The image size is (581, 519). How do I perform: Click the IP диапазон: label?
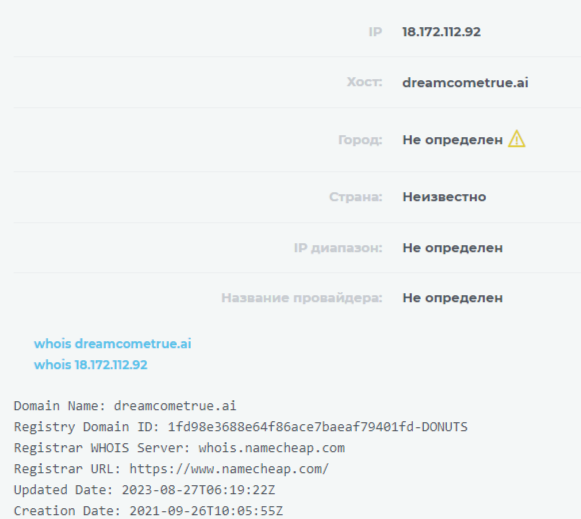pos(338,248)
